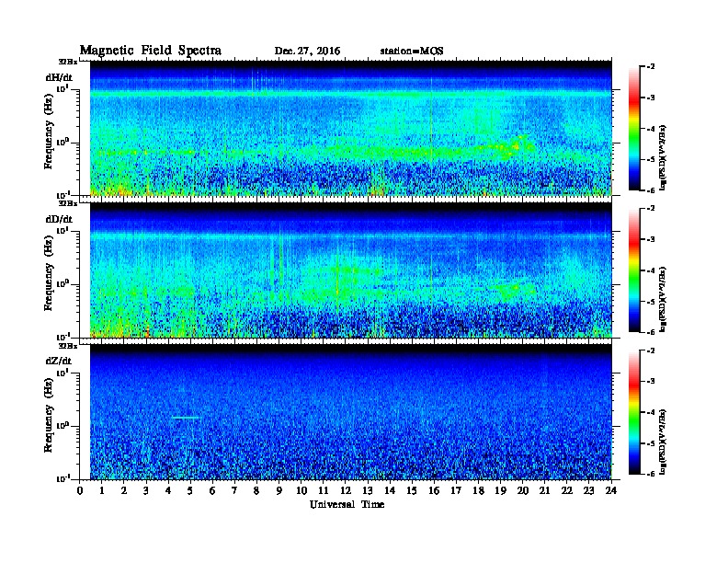Click the "-4" tick on dH/dt color bar
Image resolution: width=728 pixels, height=563 pixels.
(x=651, y=129)
